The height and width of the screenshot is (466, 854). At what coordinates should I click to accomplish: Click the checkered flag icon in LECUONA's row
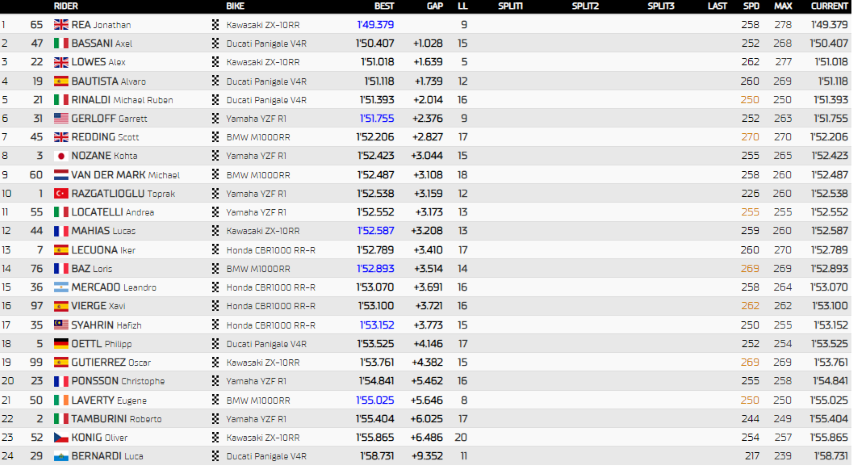coord(216,250)
